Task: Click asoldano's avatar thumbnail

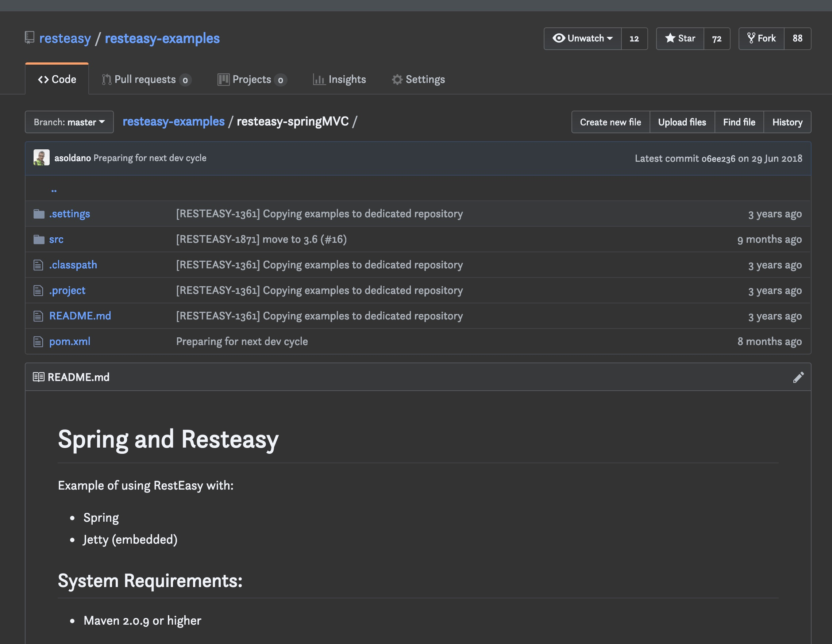Action: [x=41, y=158]
